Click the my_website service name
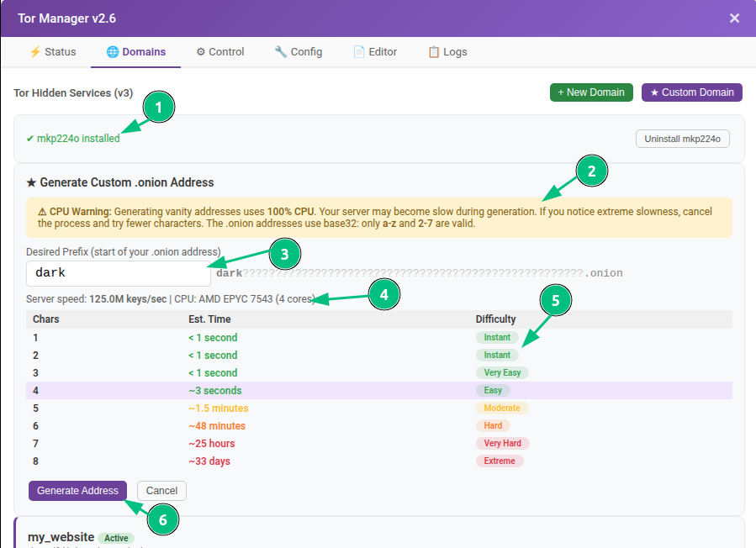Screen dimensions: 756x548 click(x=61, y=537)
